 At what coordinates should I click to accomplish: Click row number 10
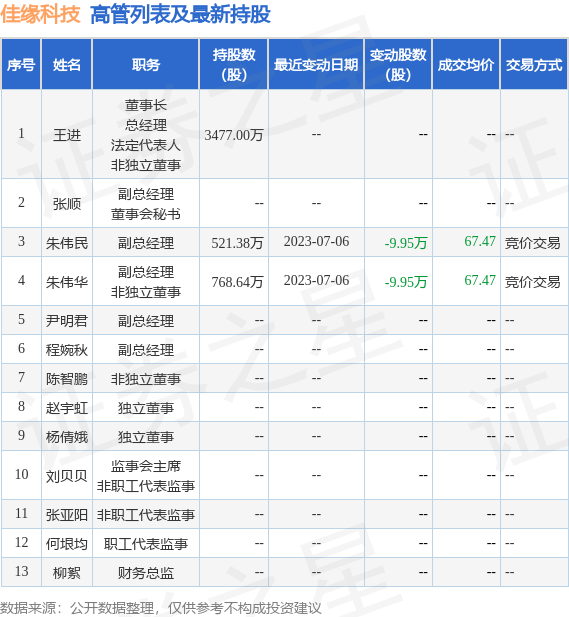(22, 474)
